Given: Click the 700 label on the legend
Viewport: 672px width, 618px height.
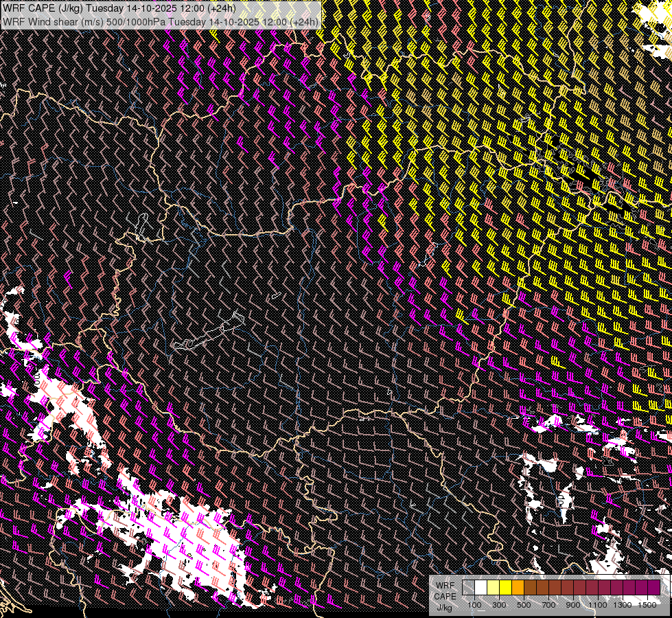Looking at the screenshot, I should click(548, 605).
